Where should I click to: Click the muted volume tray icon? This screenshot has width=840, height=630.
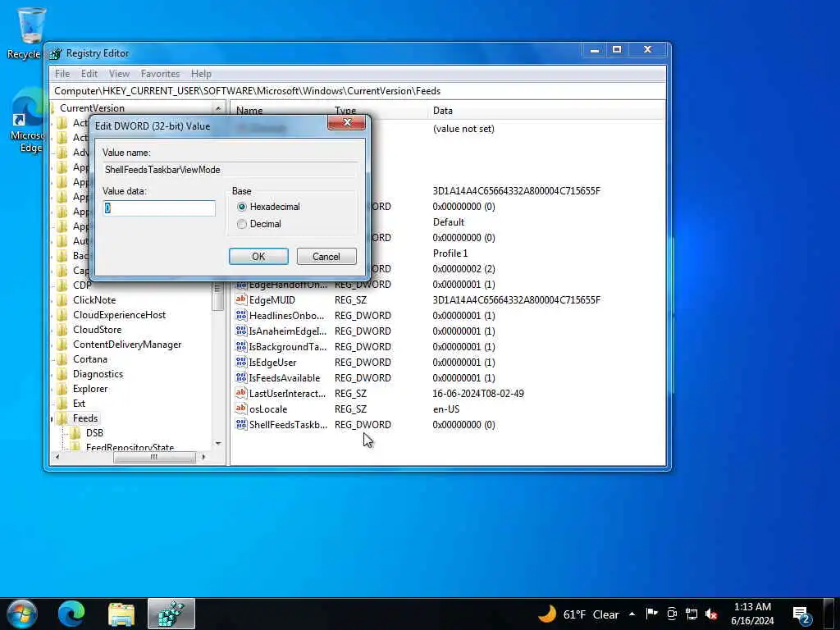711,614
